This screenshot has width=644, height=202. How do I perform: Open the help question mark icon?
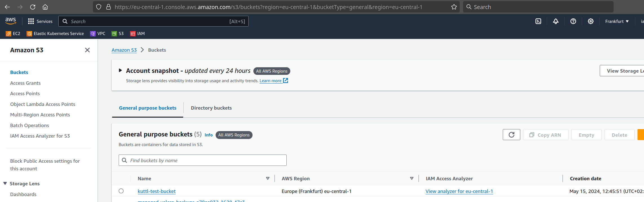click(x=573, y=21)
